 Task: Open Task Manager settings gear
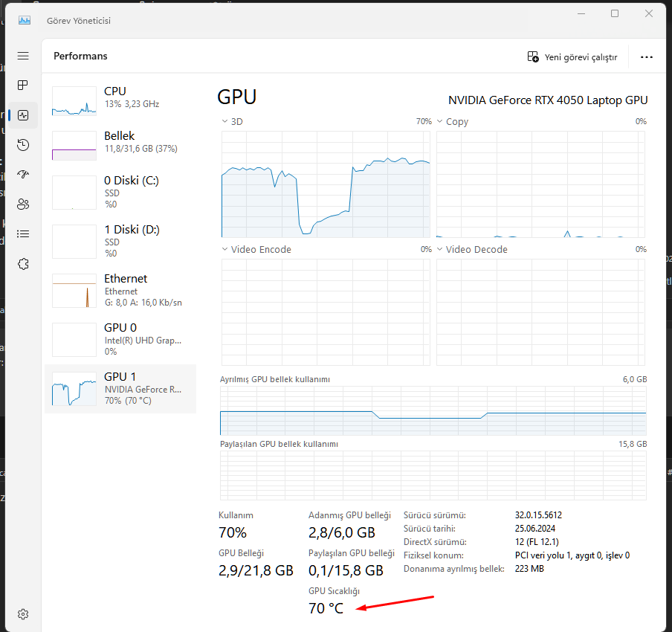click(23, 614)
